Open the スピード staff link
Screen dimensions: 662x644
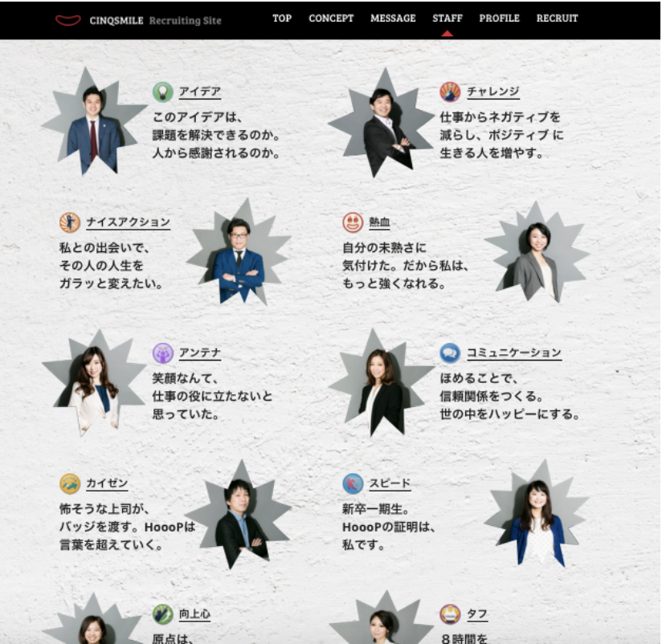tap(390, 483)
